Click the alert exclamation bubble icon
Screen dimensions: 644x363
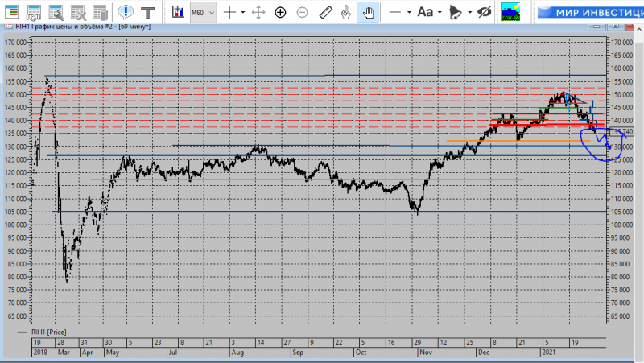pos(126,12)
